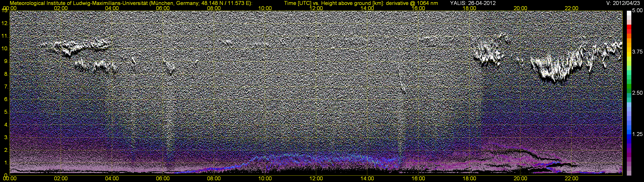Select the 02:00 label on the bottom time axis
644x182 pixels.
[61, 179]
